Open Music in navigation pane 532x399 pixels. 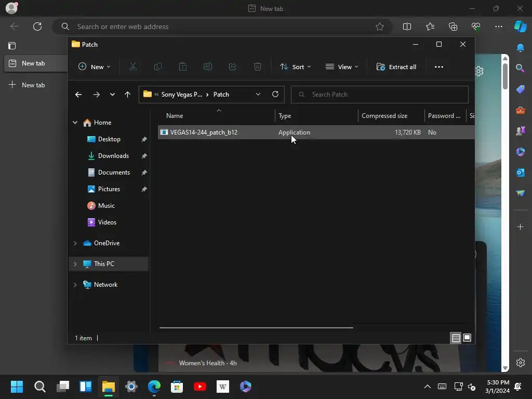coord(106,206)
